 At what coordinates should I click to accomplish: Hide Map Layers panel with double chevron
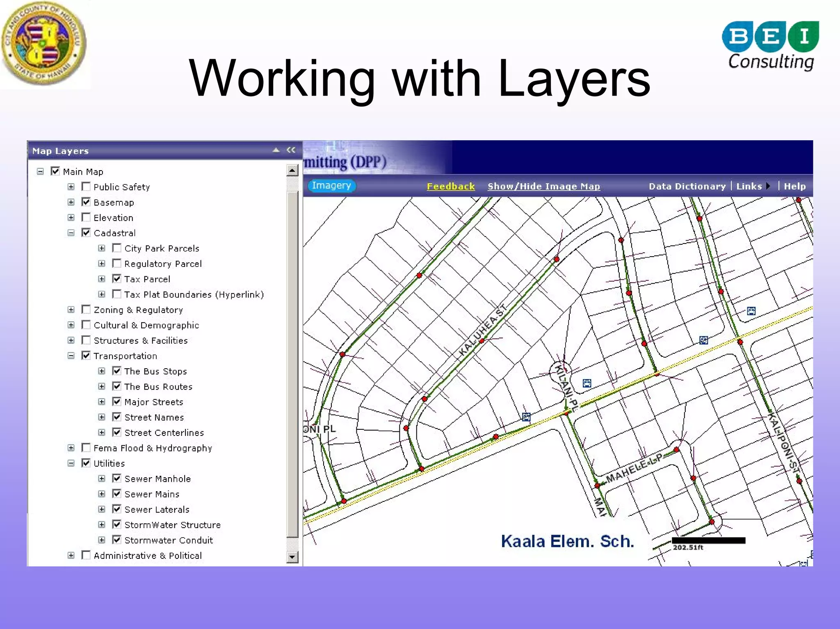291,150
